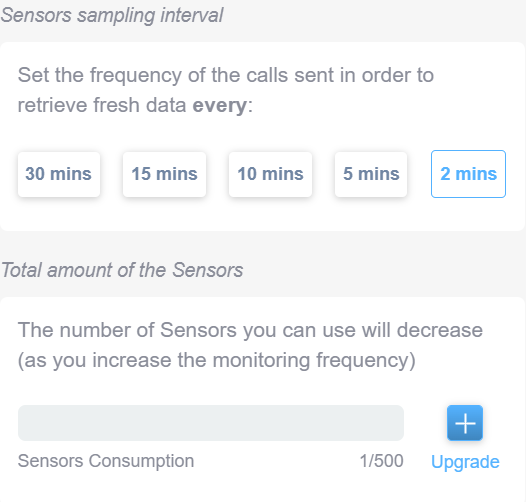Click the 1/500 sensors usage counter
The height and width of the screenshot is (502, 526).
(381, 461)
